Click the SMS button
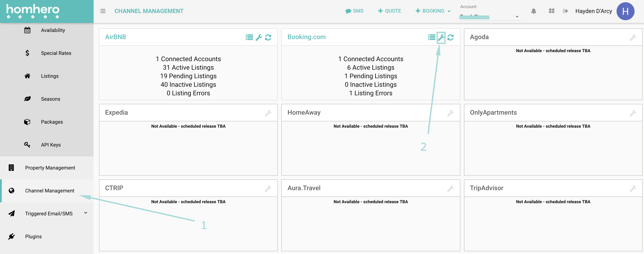Image resolution: width=644 pixels, height=254 pixels. tap(354, 11)
